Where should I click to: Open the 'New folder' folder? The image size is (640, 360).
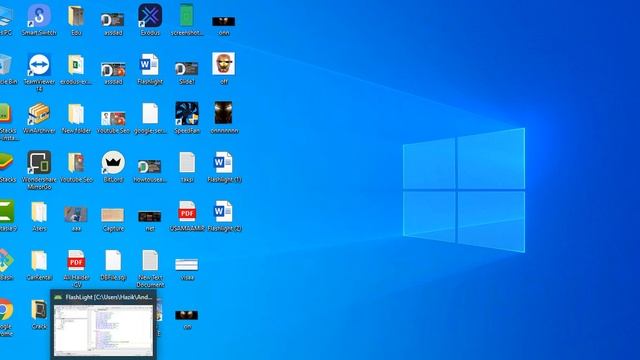[76, 114]
